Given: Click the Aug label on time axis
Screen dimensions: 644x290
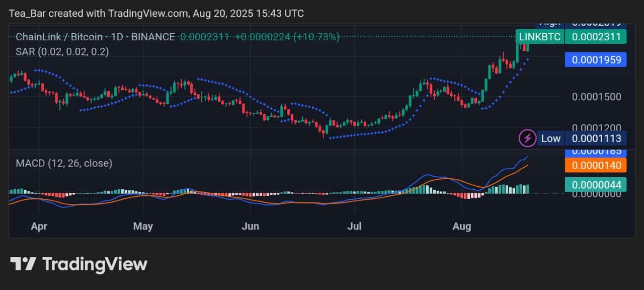Looking at the screenshot, I should pyautogui.click(x=461, y=227).
